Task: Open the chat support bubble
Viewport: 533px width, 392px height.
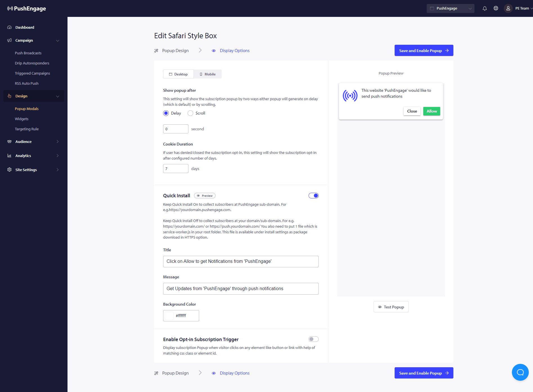Action: (x=520, y=372)
